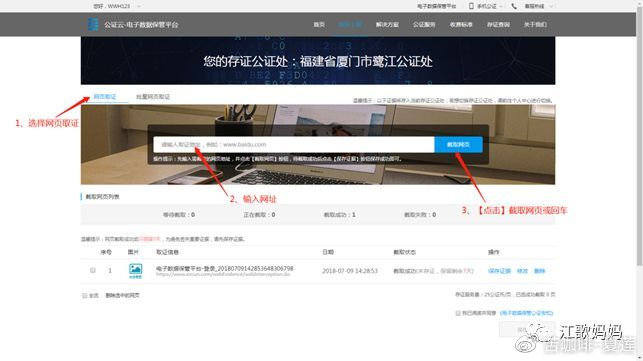Expand the WWH123 user dropdown
Screen dimensions: 643x361
[139, 6]
